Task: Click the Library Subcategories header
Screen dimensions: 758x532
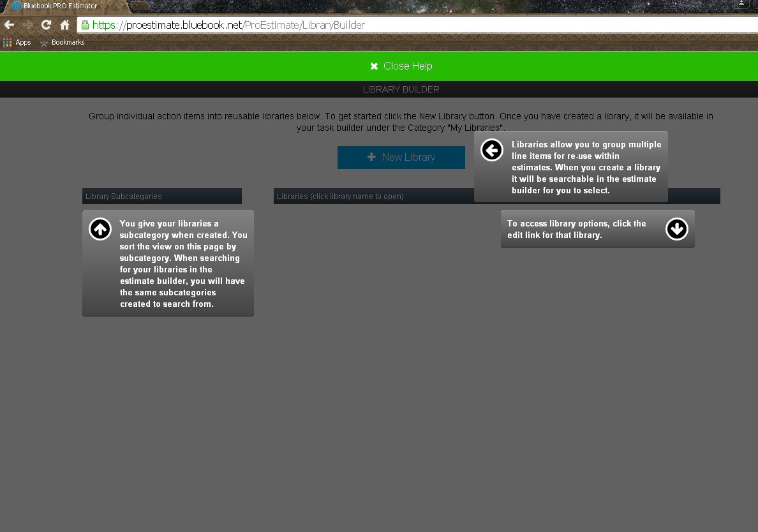Action: point(162,196)
